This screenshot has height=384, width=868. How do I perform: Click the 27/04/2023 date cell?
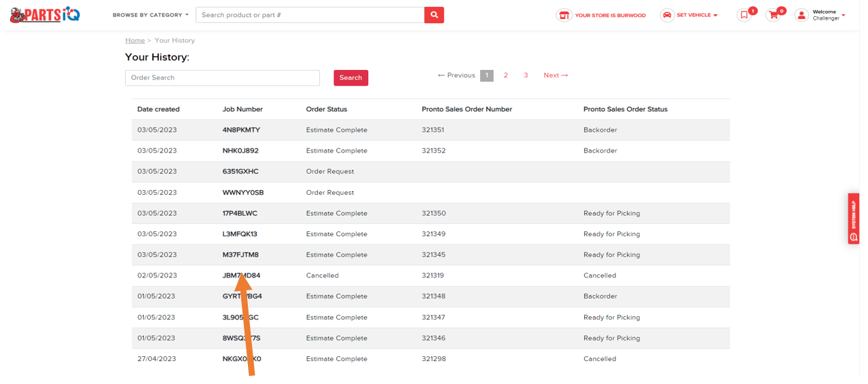(157, 359)
